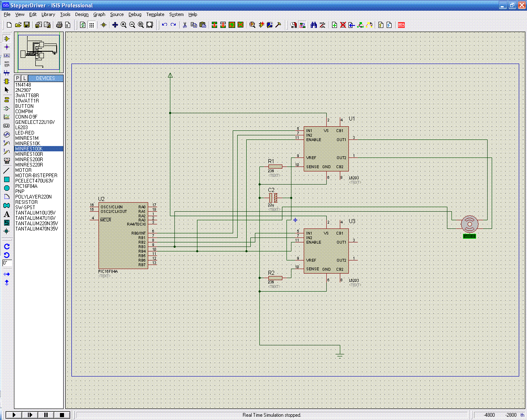Viewport: 527px width, 420px height.
Task: Flip vertically (Y-mirror)
Action: coord(7,283)
